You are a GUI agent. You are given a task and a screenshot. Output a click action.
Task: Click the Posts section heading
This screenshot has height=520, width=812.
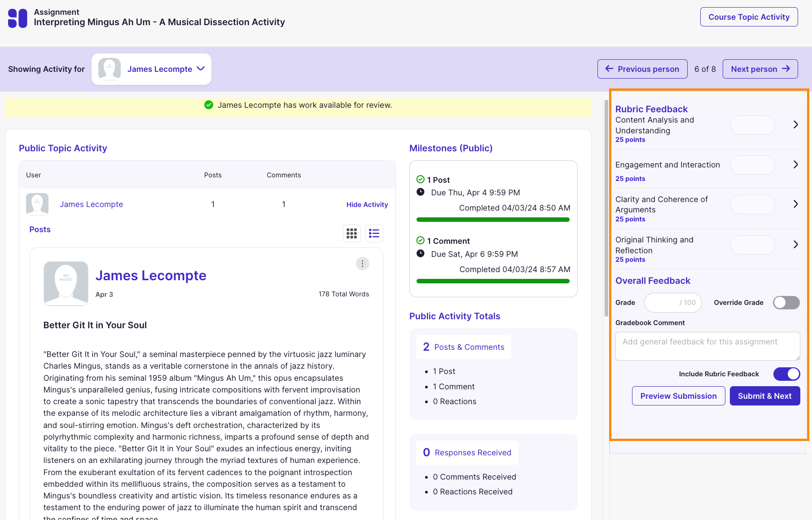tap(40, 229)
